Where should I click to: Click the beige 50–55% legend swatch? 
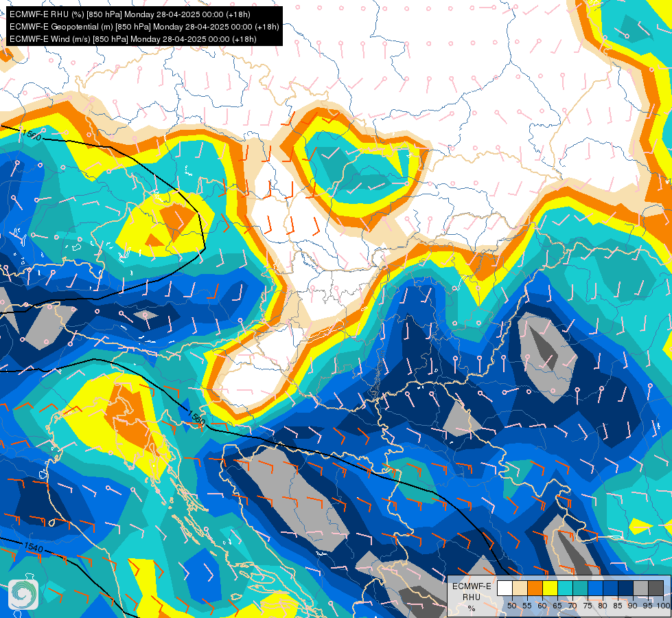(520, 588)
